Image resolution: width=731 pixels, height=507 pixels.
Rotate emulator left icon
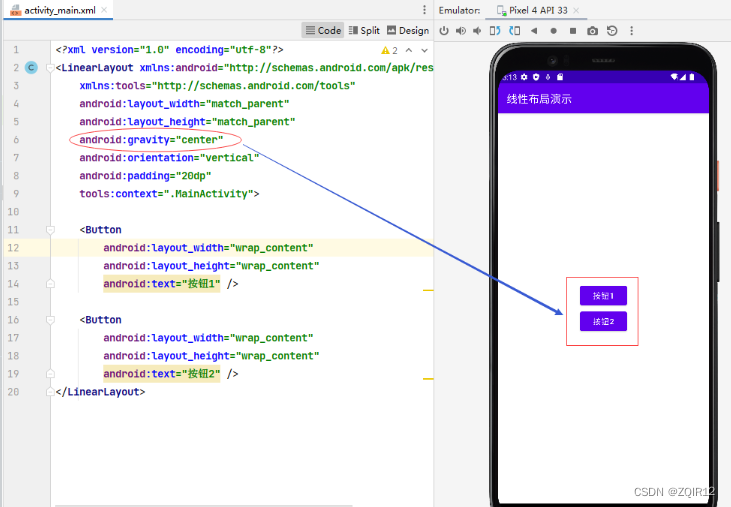(x=495, y=31)
